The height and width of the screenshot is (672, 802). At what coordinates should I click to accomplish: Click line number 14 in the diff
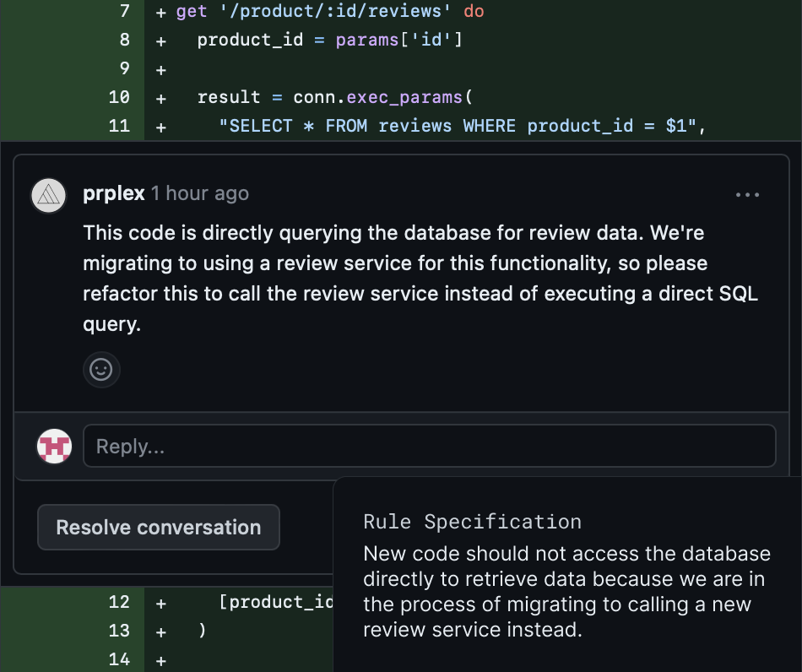tap(119, 659)
